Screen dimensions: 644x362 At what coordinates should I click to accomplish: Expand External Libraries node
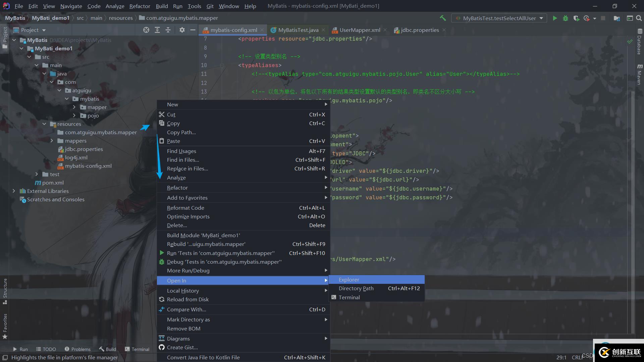tap(14, 191)
